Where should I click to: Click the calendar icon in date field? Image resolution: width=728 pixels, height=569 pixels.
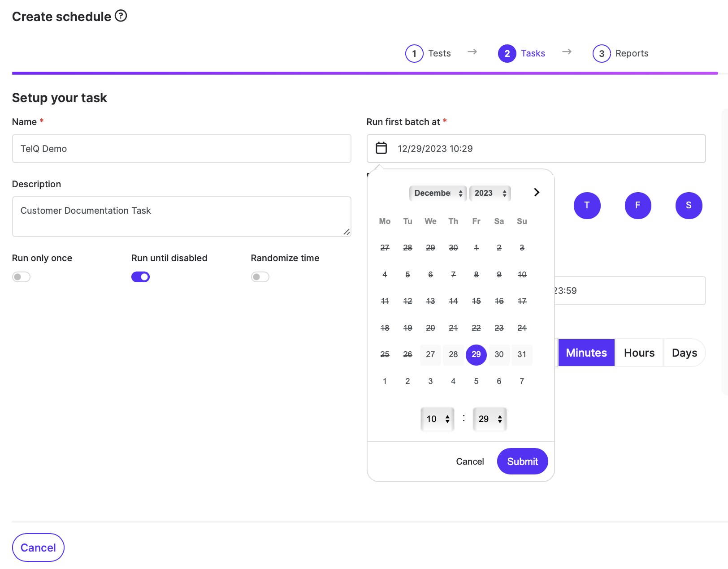pyautogui.click(x=381, y=148)
